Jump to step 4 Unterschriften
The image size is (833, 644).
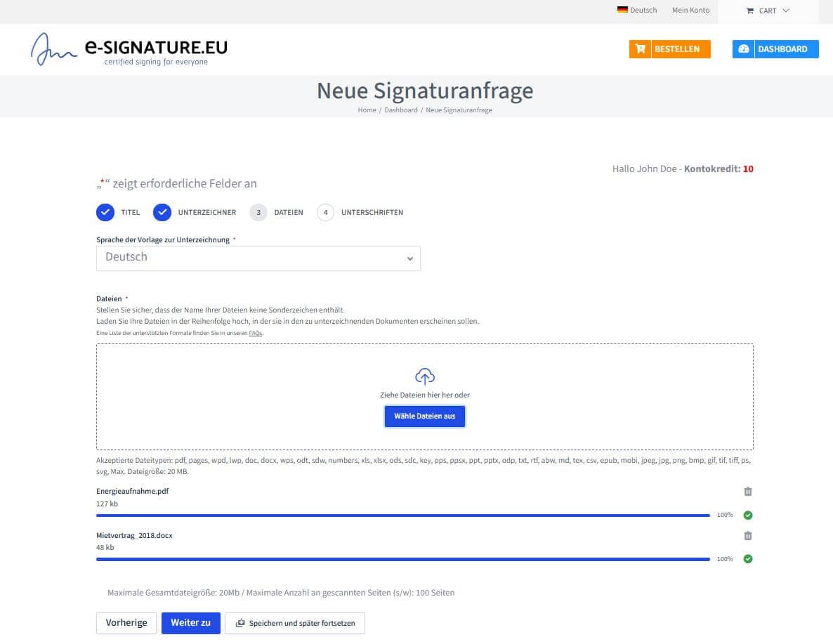click(x=325, y=212)
